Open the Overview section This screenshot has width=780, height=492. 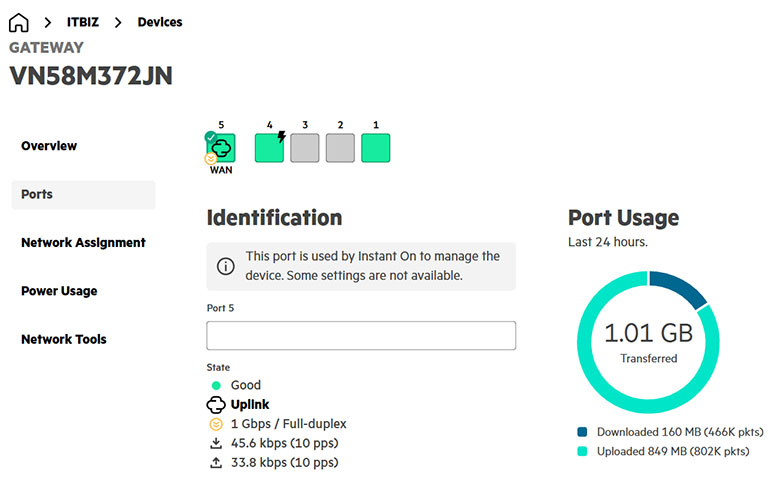(49, 146)
